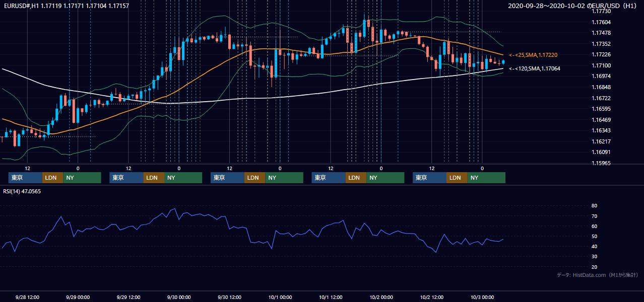Click price axis label 1.16974
Screen dimensions: 644x302
click(x=601, y=76)
